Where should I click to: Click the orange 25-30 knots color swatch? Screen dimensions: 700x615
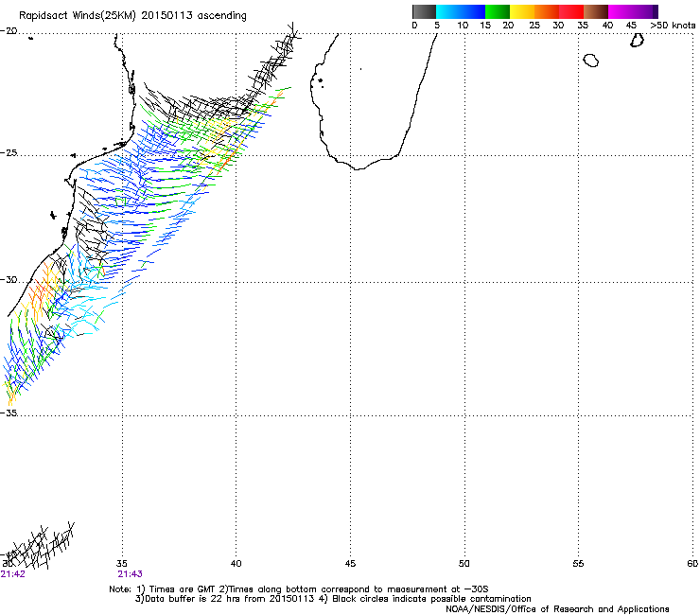pos(547,11)
